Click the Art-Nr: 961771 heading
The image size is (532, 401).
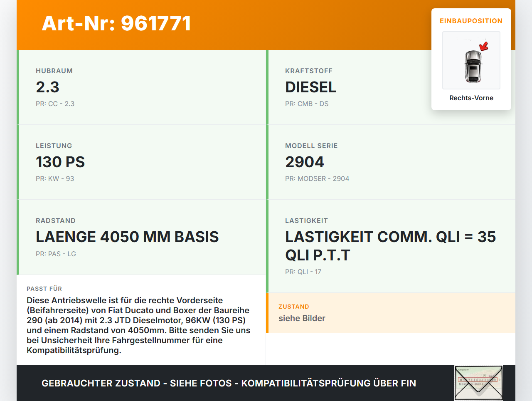click(x=116, y=23)
